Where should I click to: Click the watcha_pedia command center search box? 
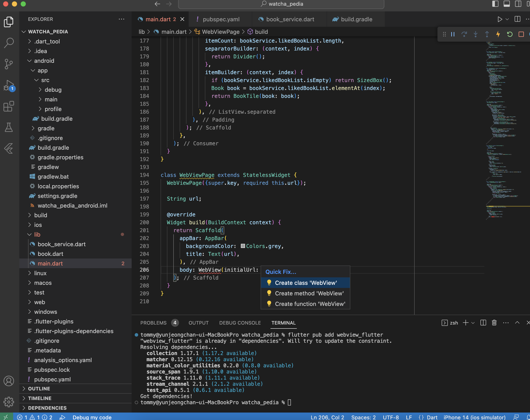click(281, 4)
